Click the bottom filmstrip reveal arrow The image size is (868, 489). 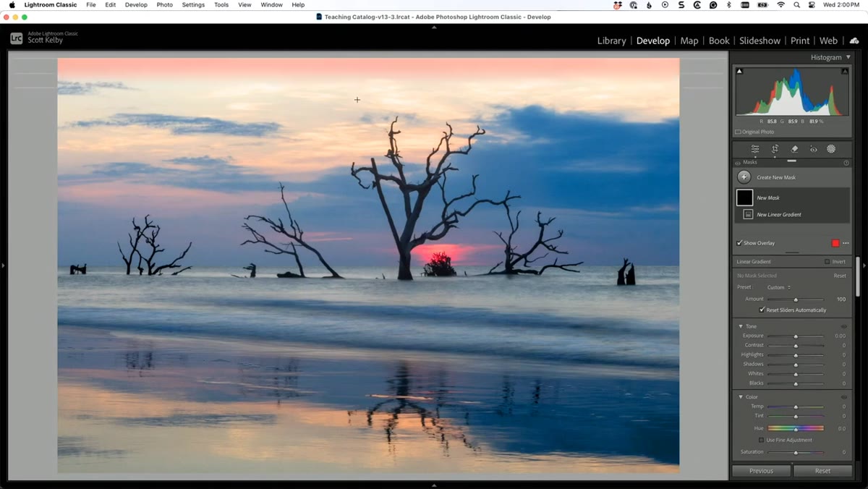[434, 485]
